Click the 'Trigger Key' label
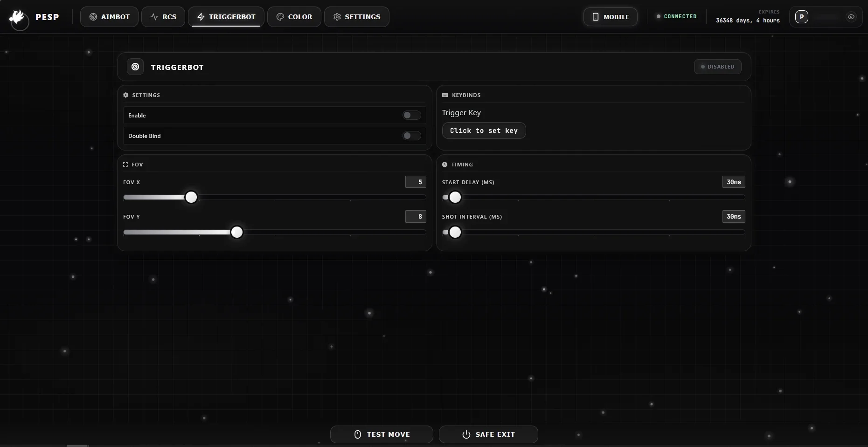Image resolution: width=868 pixels, height=447 pixels. coord(461,113)
